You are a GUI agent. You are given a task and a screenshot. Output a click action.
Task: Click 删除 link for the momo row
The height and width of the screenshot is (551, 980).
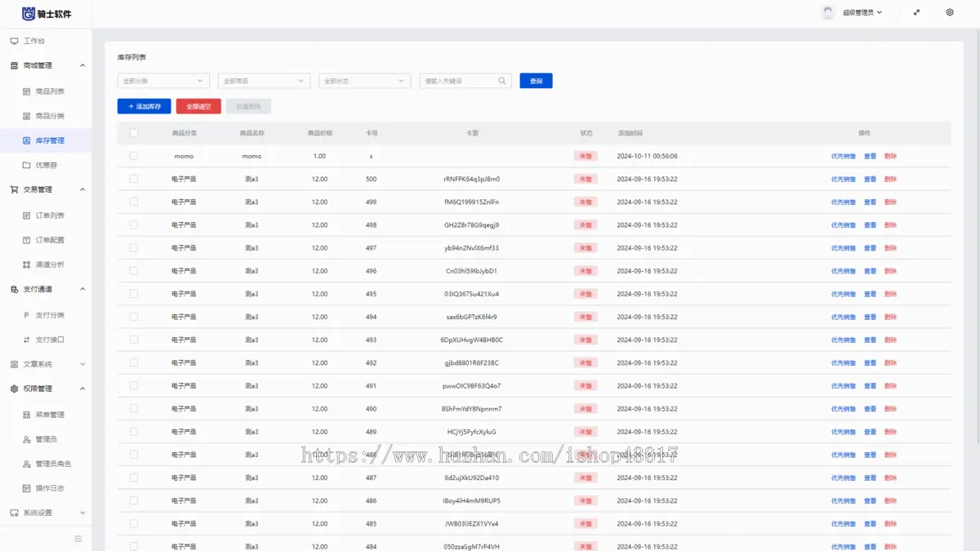pyautogui.click(x=890, y=156)
